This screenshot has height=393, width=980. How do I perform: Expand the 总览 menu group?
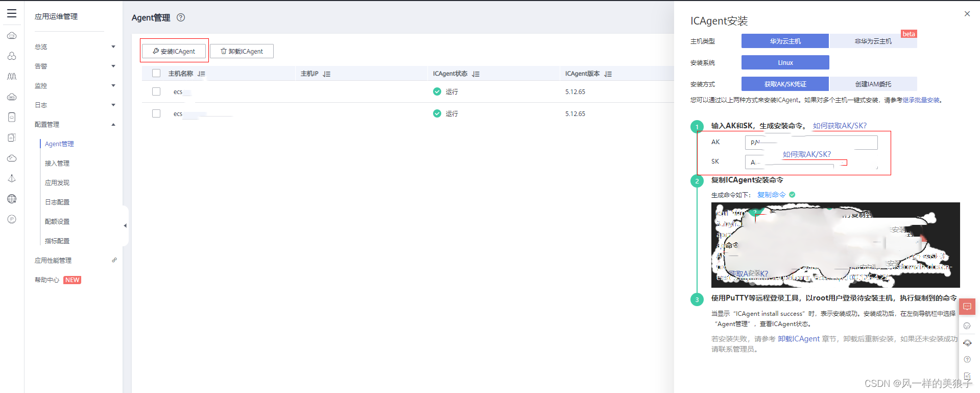(x=75, y=47)
